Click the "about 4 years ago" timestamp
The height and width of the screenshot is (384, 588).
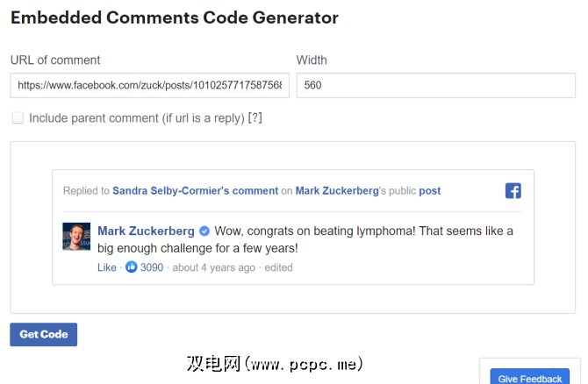[213, 267]
